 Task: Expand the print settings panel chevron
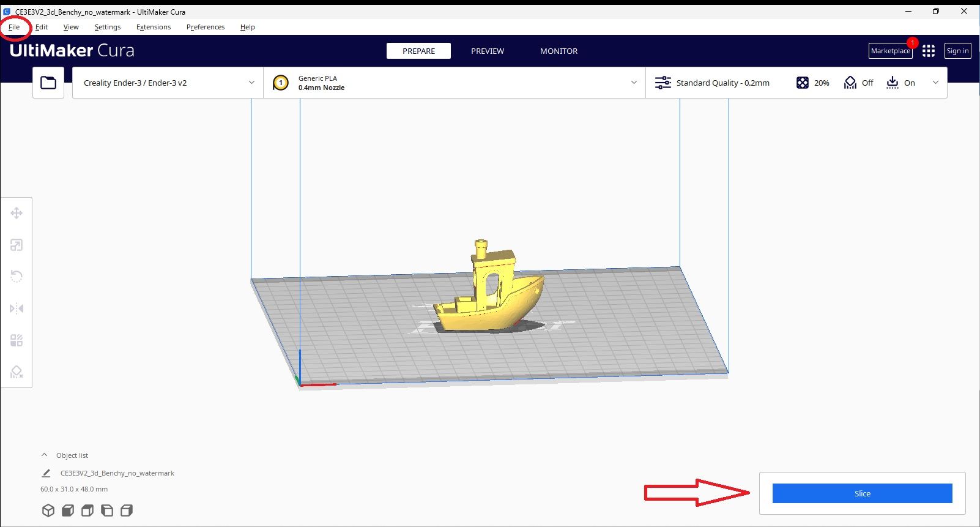pos(935,83)
